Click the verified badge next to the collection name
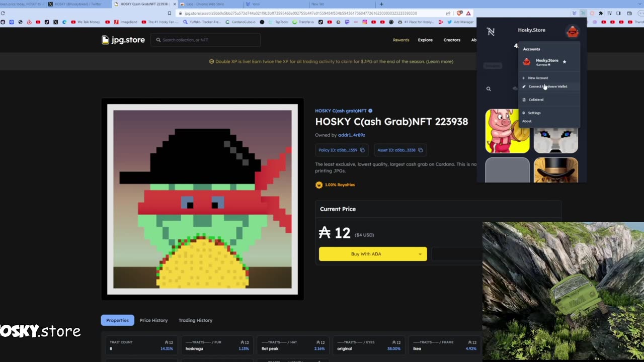The height and width of the screenshot is (362, 644). [x=370, y=111]
